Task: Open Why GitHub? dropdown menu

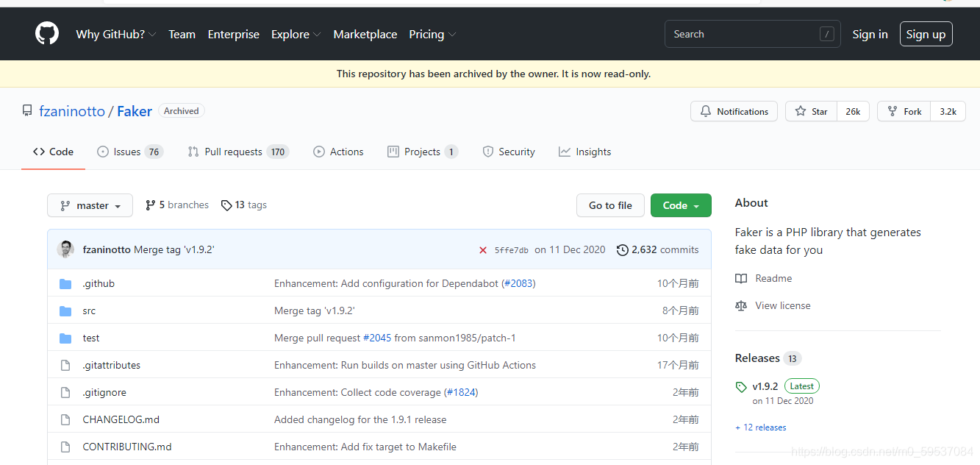Action: click(x=116, y=35)
